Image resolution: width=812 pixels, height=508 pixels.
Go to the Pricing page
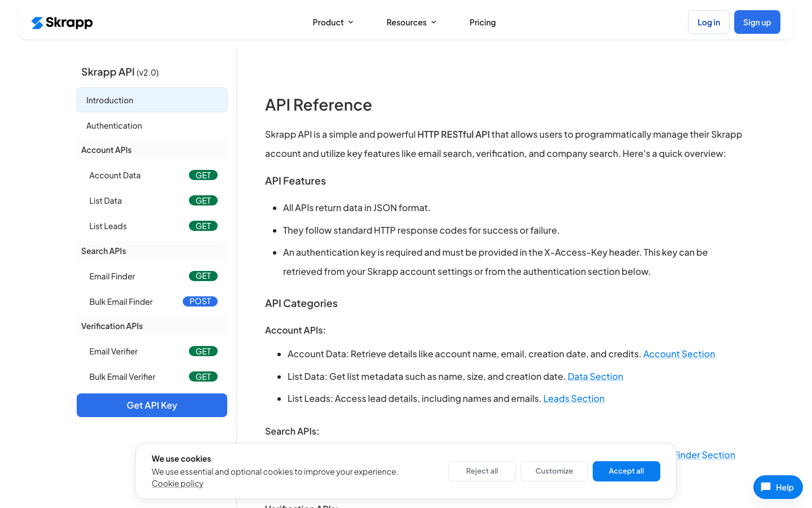pos(483,23)
